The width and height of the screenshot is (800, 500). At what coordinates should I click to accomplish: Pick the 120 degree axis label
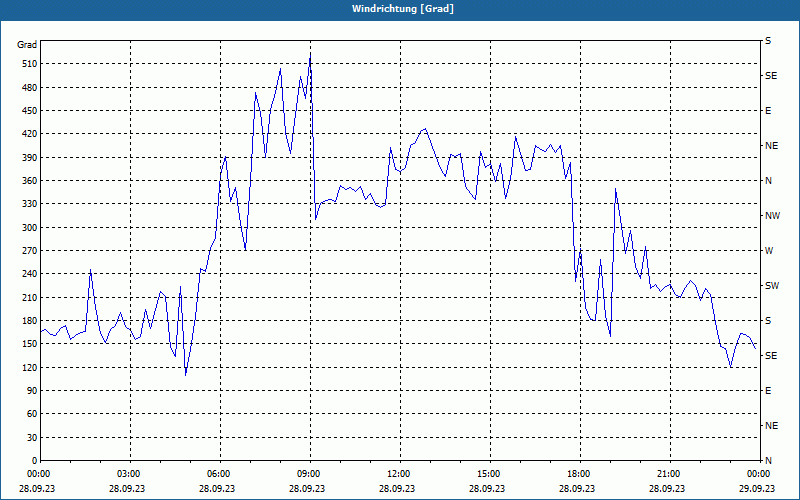click(x=30, y=367)
